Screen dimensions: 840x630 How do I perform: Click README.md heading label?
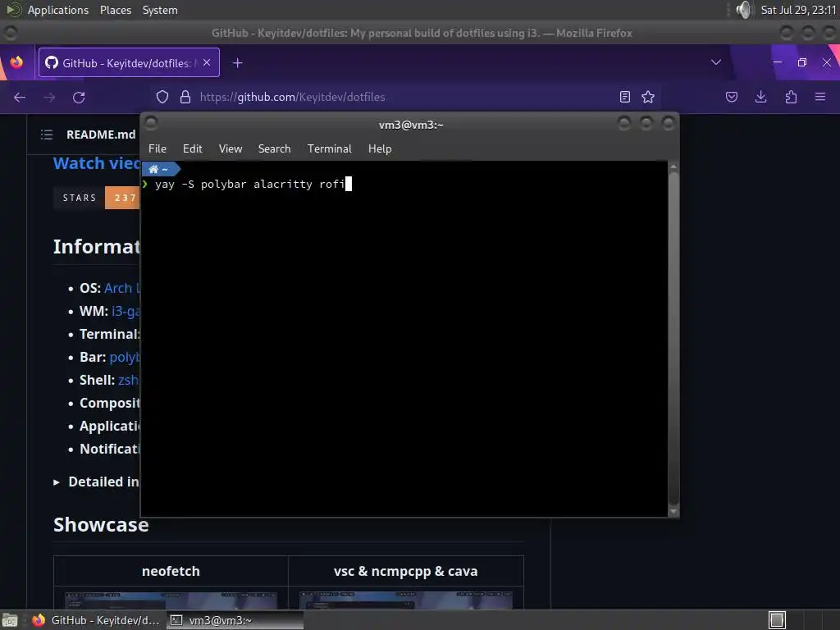[x=101, y=135]
